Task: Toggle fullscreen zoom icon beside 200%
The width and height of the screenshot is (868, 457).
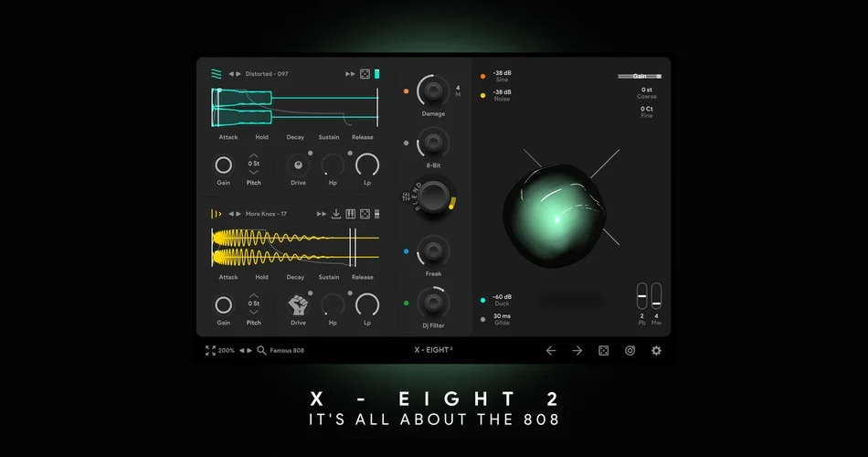Action: 210,351
